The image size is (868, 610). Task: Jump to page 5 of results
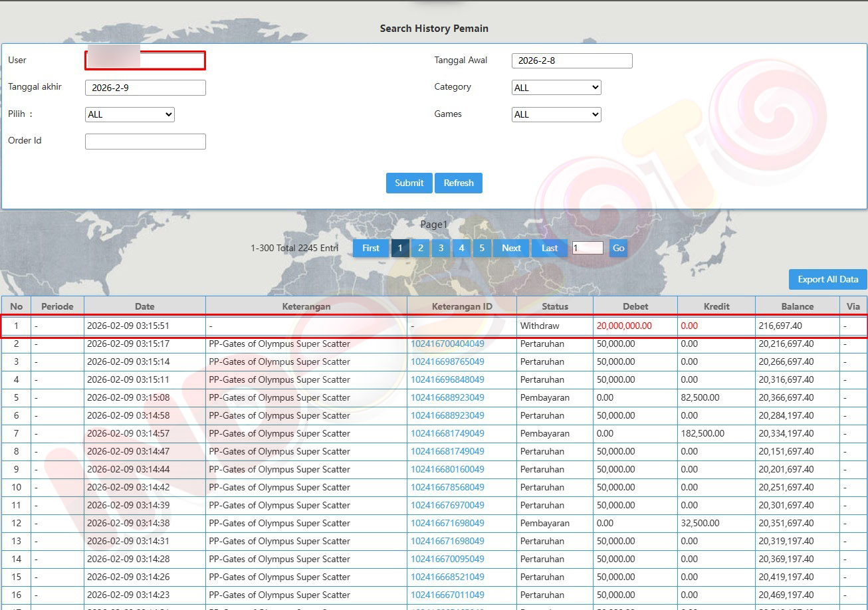click(x=482, y=248)
